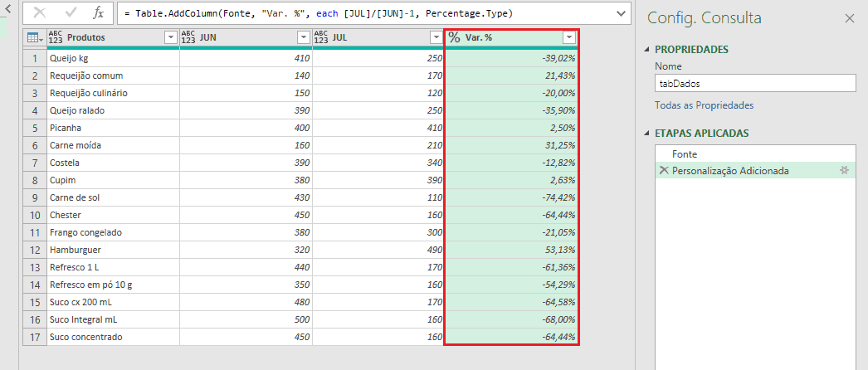Click the JUN value 410 cell
Image resolution: width=868 pixels, height=370 pixels.
pyautogui.click(x=246, y=58)
